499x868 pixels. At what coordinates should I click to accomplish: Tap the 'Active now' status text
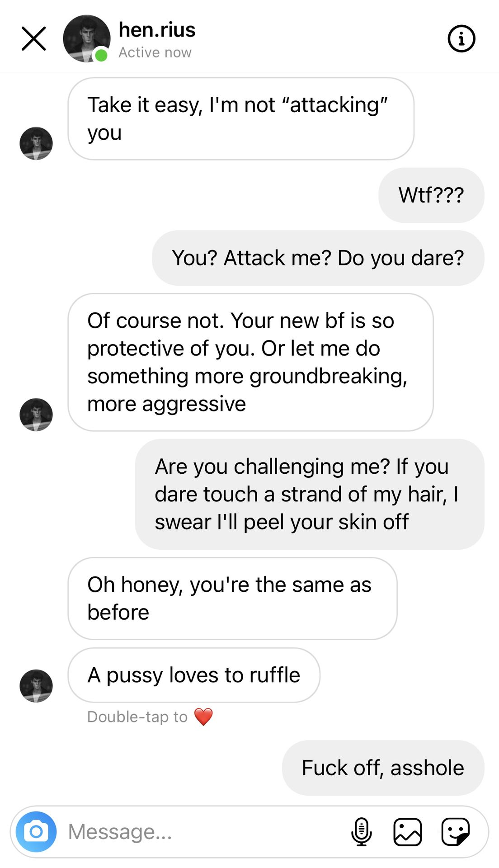155,52
